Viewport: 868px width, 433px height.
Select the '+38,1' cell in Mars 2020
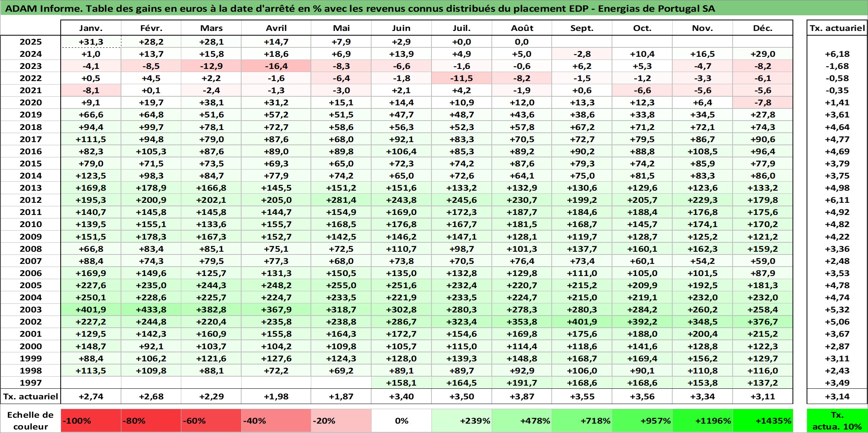(x=211, y=103)
